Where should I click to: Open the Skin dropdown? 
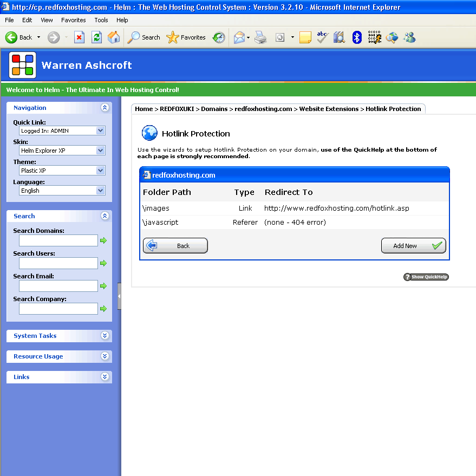tap(62, 150)
